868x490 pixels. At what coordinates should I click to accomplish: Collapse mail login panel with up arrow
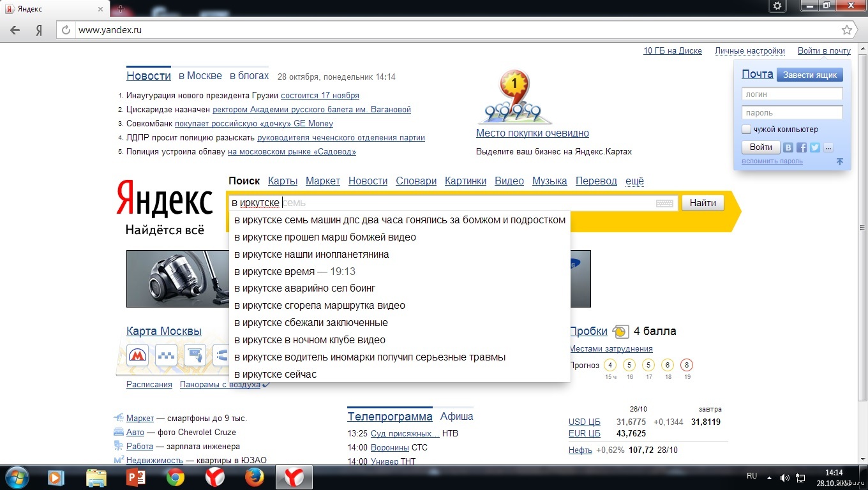tap(839, 161)
